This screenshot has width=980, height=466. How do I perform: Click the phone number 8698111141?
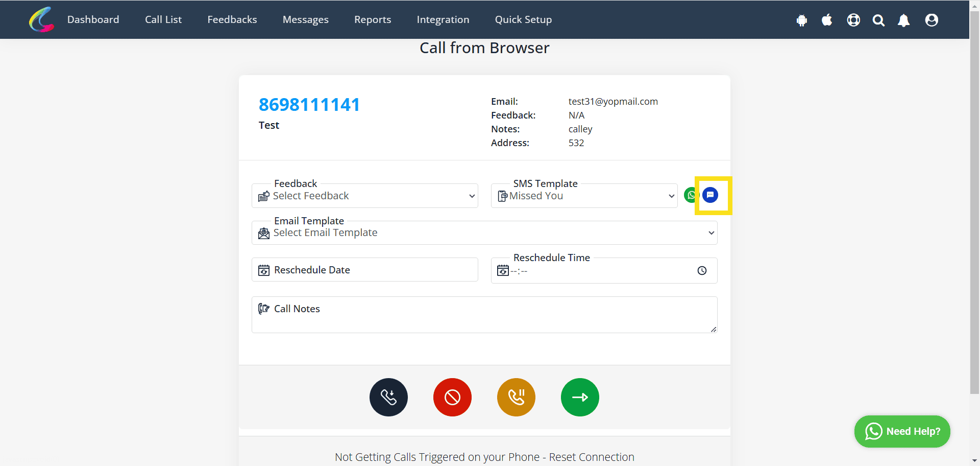309,105
